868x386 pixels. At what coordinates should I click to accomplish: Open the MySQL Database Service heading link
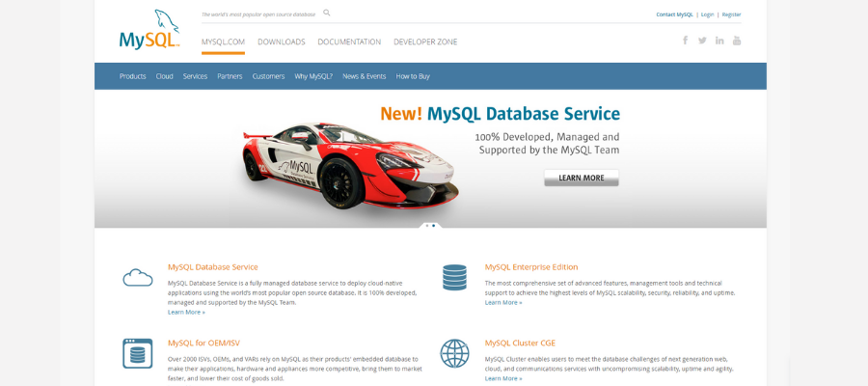(x=212, y=267)
